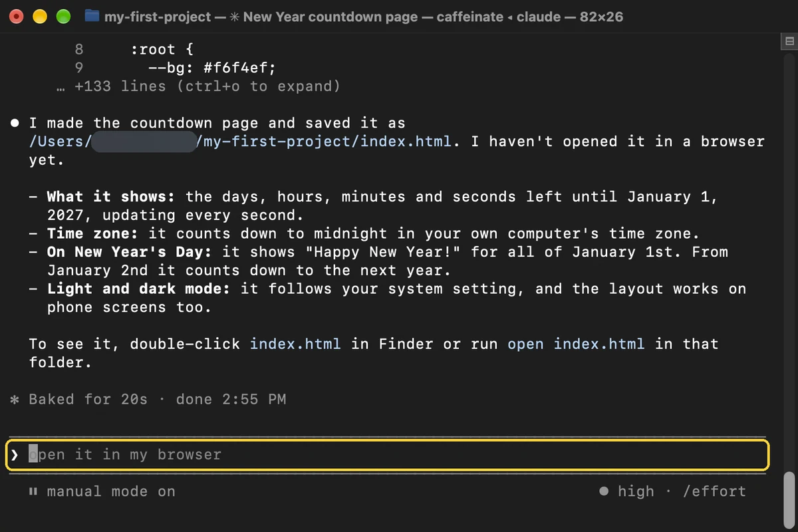Select the 'high' effort setting text
Image resolution: width=798 pixels, height=532 pixels.
click(x=636, y=491)
